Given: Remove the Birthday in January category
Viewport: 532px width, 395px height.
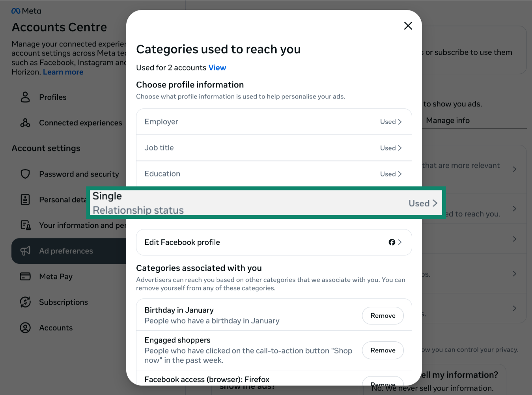Looking at the screenshot, I should coord(383,315).
